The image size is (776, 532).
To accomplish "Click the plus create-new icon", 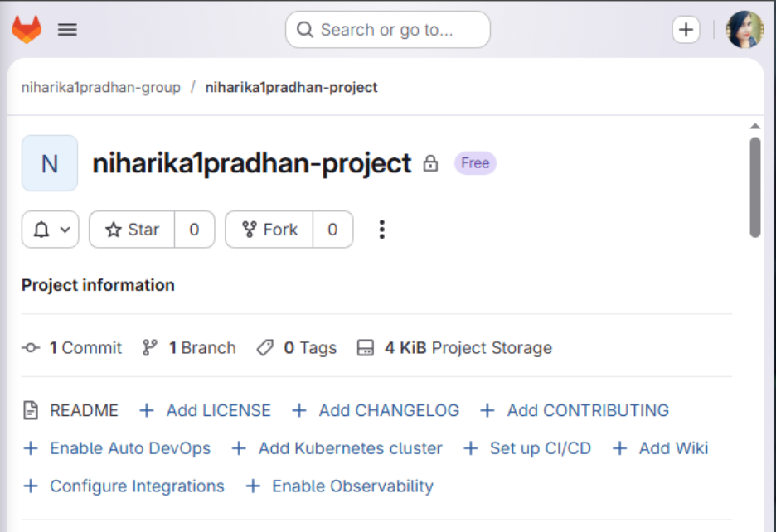I will (x=686, y=30).
